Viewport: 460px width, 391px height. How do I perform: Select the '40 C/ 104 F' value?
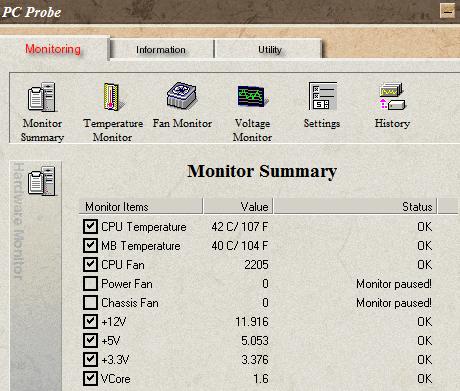(240, 246)
